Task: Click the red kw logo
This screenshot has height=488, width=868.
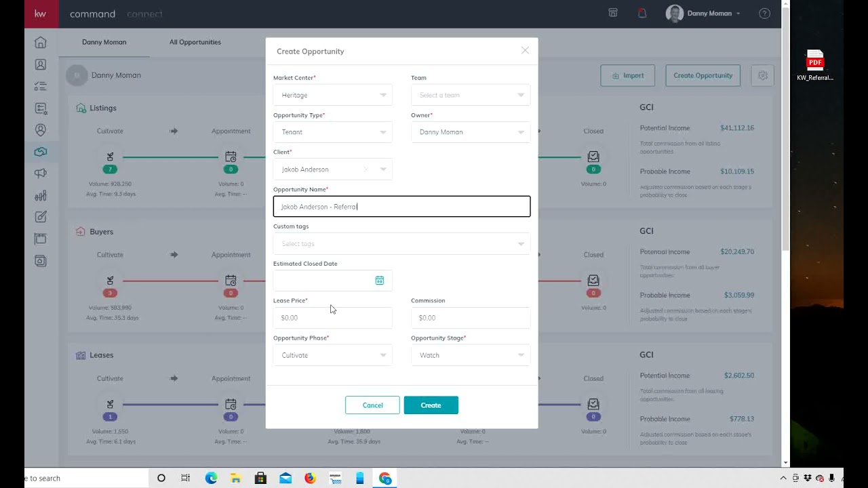Action: click(41, 14)
